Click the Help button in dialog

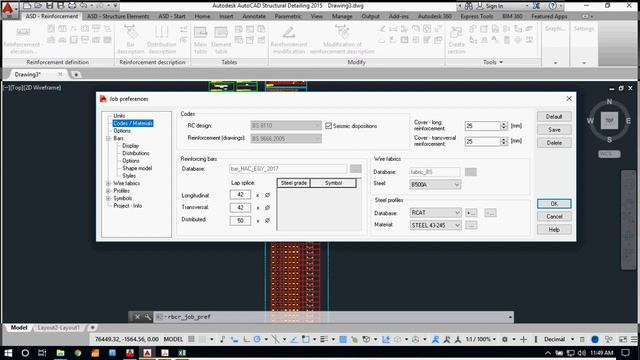point(554,230)
